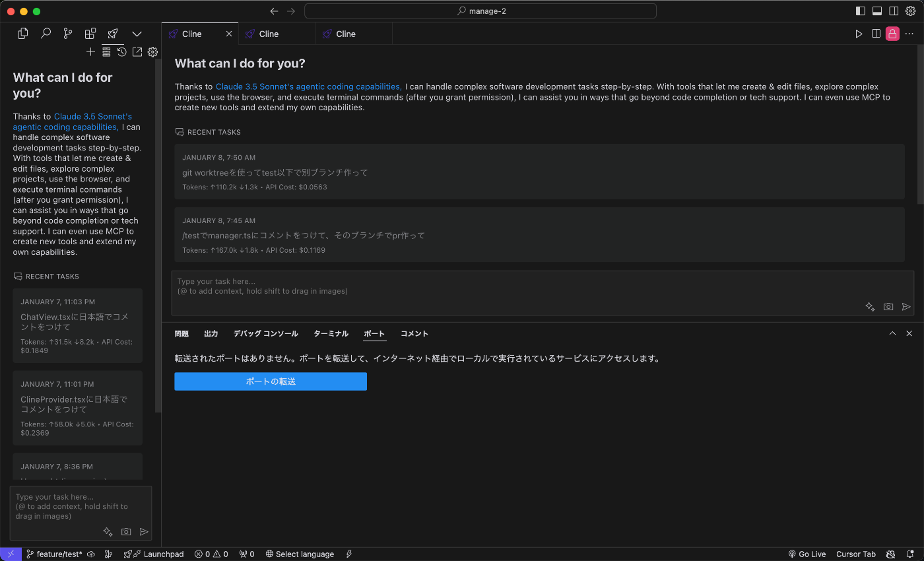Select the Search icon in activity bar

46,33
